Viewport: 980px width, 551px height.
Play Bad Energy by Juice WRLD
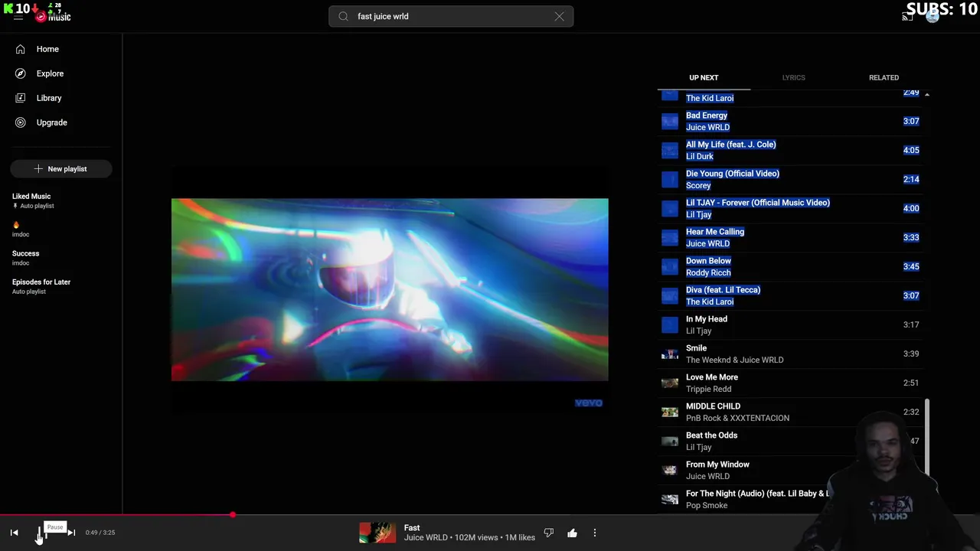(791, 121)
